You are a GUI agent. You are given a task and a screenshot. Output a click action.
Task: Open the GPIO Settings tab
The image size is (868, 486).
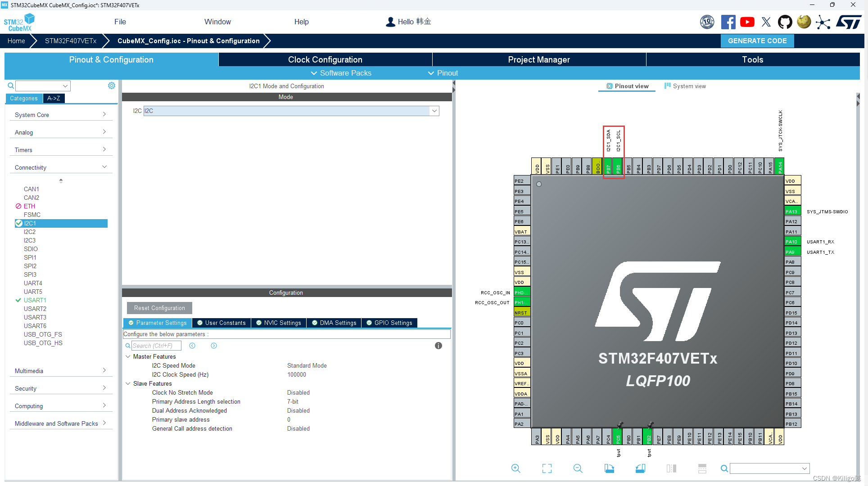click(389, 323)
